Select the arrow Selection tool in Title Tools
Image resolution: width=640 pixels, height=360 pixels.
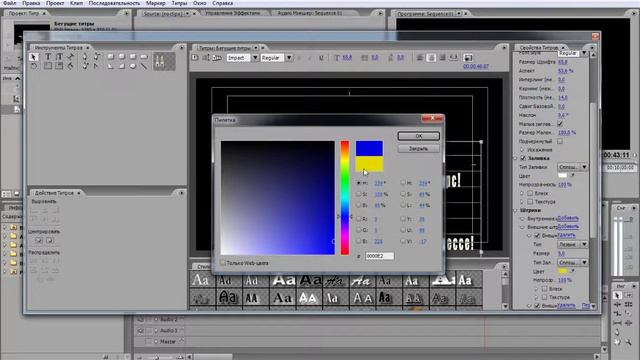34,57
